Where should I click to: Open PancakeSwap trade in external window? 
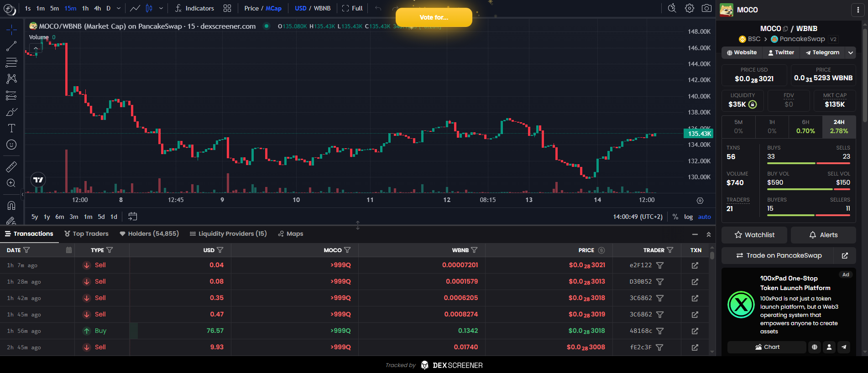pyautogui.click(x=845, y=255)
